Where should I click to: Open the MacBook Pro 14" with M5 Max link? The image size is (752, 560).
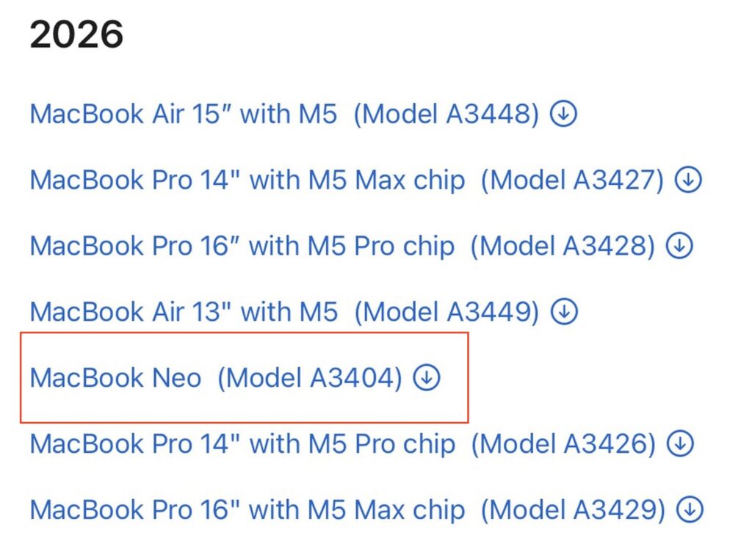(x=246, y=180)
